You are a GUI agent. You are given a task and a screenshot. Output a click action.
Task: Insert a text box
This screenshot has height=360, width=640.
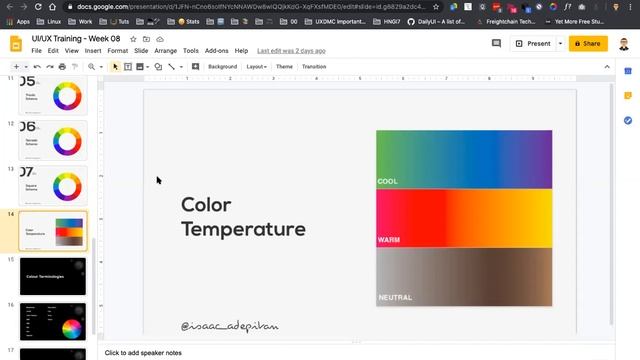click(x=128, y=67)
